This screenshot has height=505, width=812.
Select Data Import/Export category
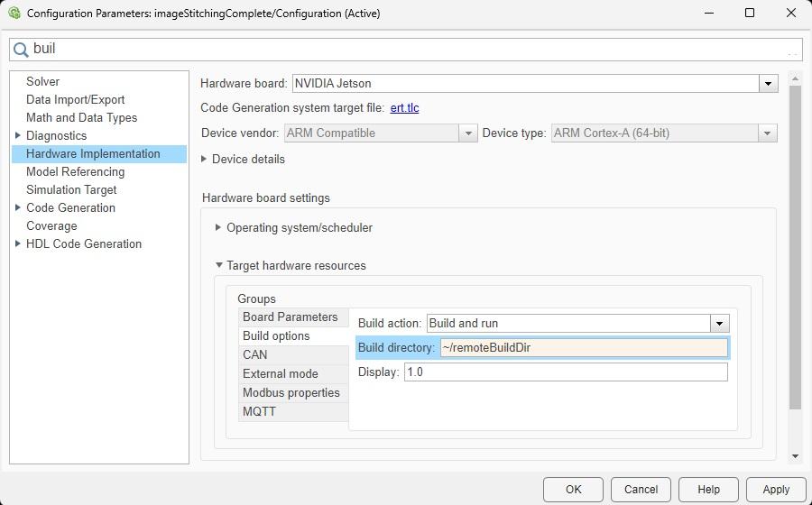(x=76, y=100)
